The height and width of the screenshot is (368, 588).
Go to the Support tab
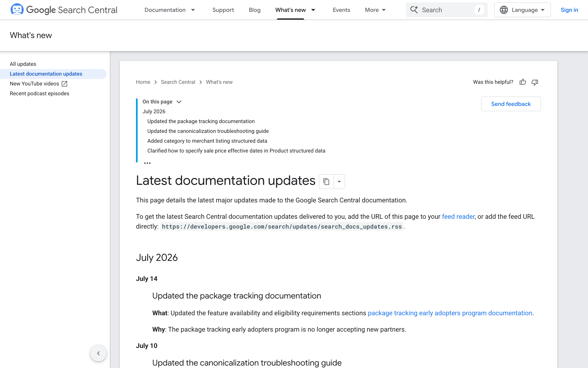(223, 10)
